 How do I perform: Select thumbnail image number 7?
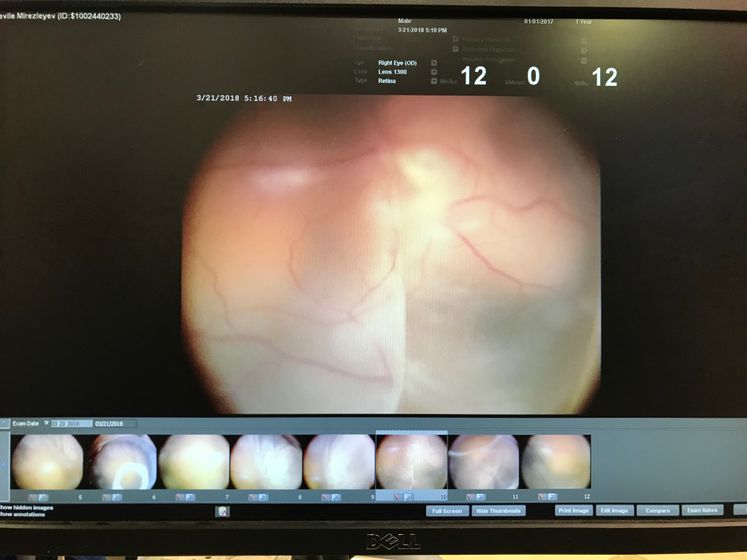coord(194,462)
